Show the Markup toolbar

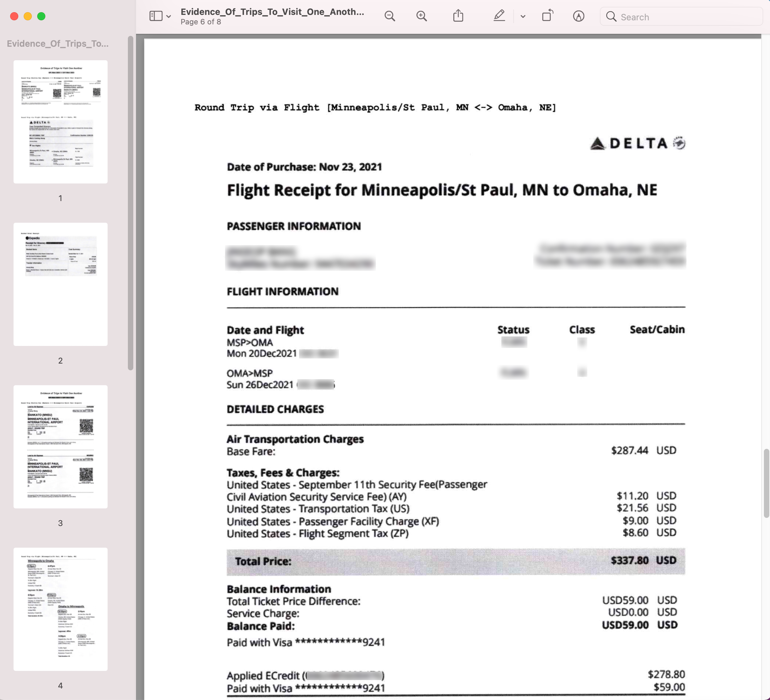point(578,16)
